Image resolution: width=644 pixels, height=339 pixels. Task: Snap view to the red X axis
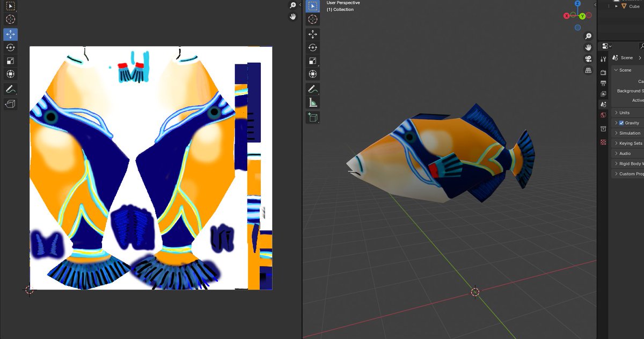[x=567, y=16]
